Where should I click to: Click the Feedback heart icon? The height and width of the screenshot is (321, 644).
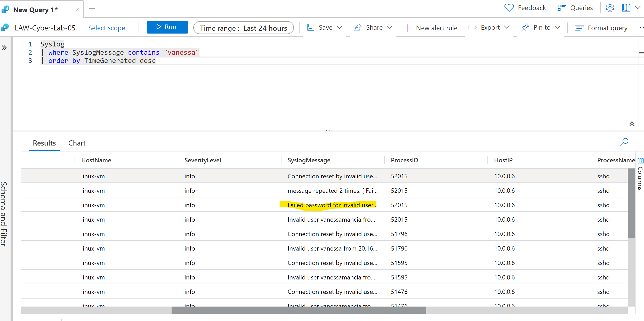(509, 8)
